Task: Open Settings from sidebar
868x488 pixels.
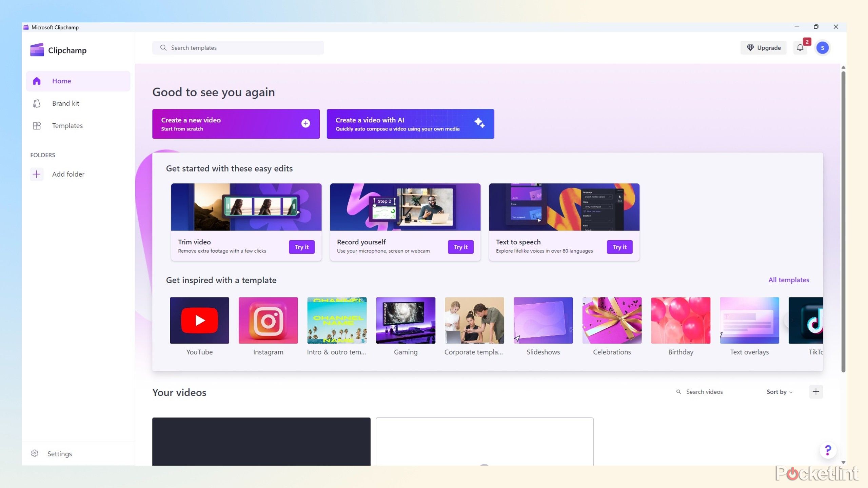Action: [x=60, y=453]
